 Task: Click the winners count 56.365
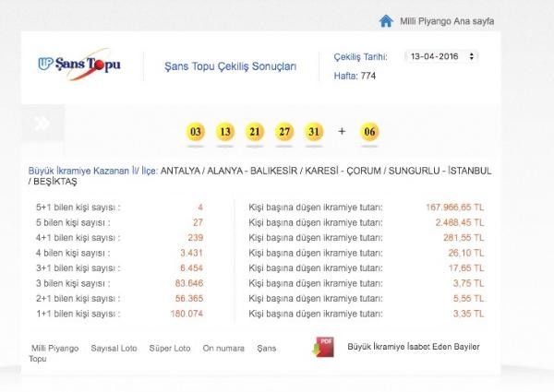coord(189,298)
